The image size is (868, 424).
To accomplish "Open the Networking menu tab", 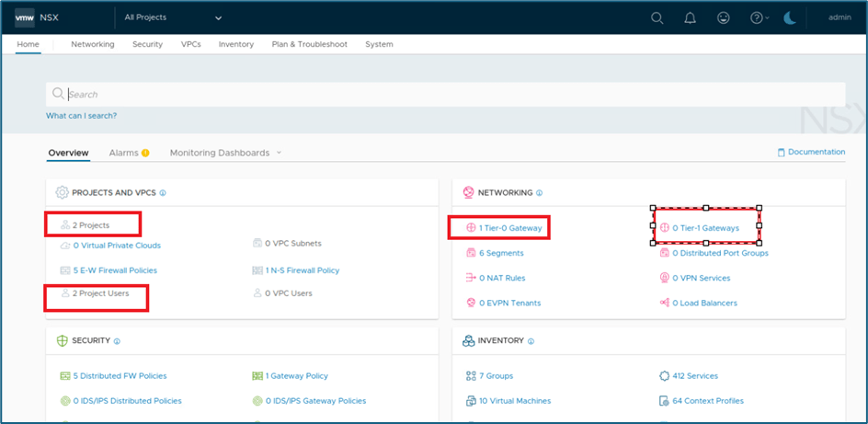I will pos(93,44).
